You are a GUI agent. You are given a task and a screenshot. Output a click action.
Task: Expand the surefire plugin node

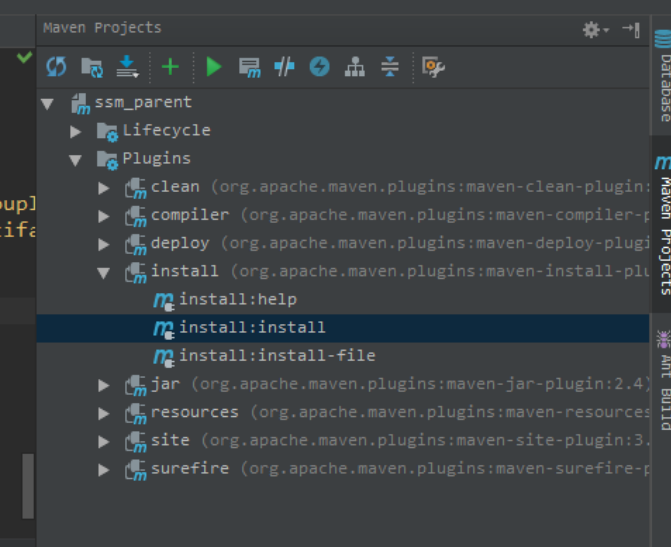[104, 470]
